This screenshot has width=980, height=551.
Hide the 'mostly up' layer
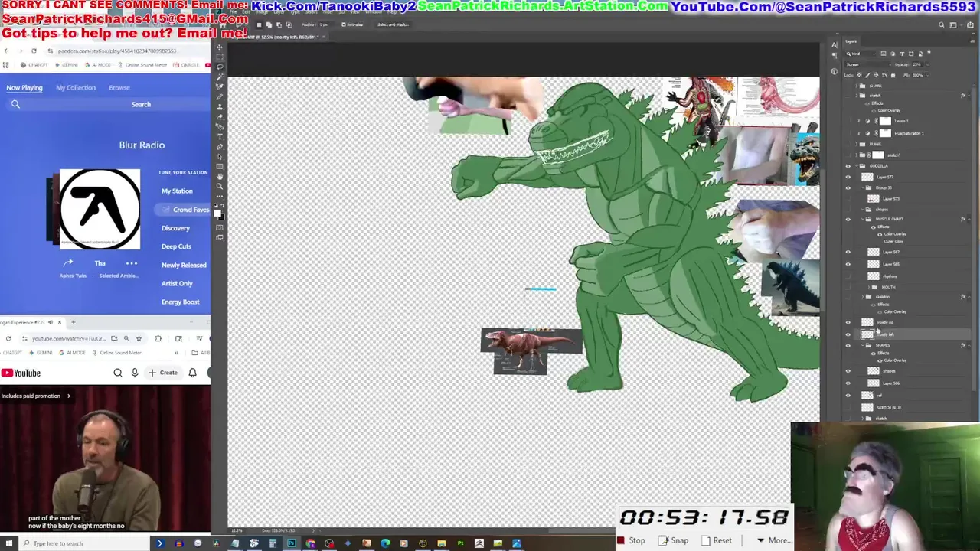click(848, 322)
